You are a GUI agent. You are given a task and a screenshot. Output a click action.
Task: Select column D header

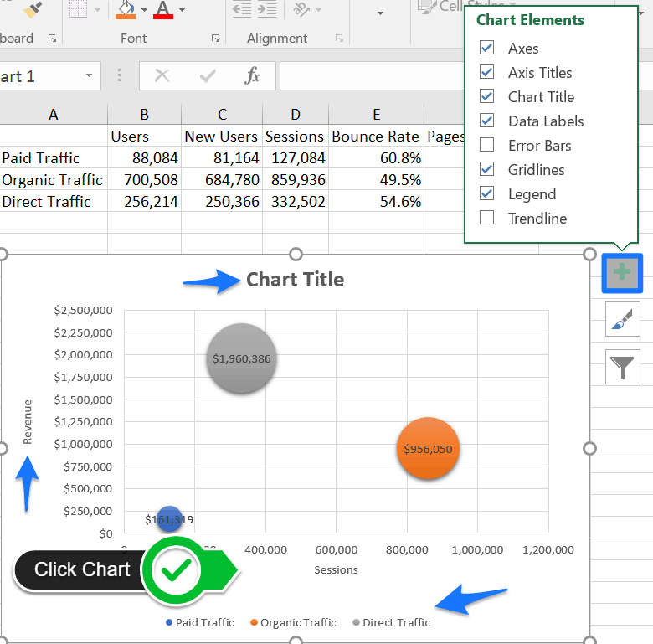point(296,114)
